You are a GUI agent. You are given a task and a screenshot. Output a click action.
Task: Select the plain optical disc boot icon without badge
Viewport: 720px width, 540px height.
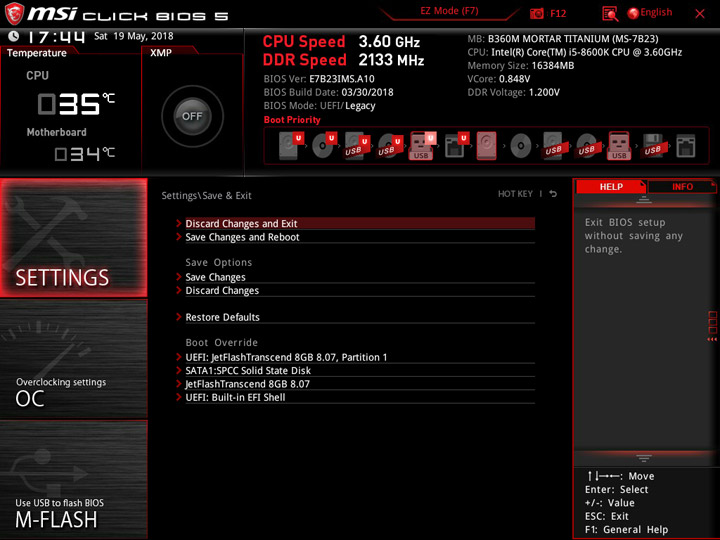(x=520, y=146)
